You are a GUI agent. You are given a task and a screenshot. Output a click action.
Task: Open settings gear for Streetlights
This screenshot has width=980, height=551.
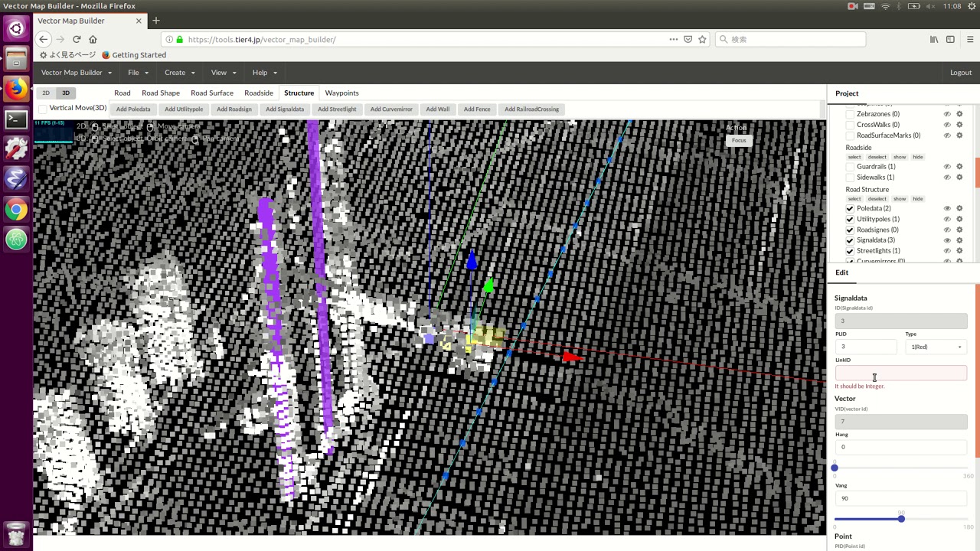[959, 251]
